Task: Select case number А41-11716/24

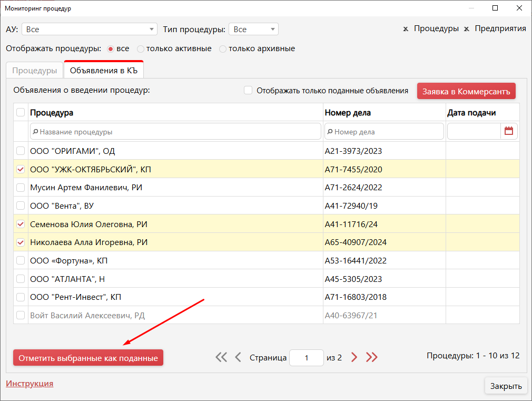Action: [351, 224]
